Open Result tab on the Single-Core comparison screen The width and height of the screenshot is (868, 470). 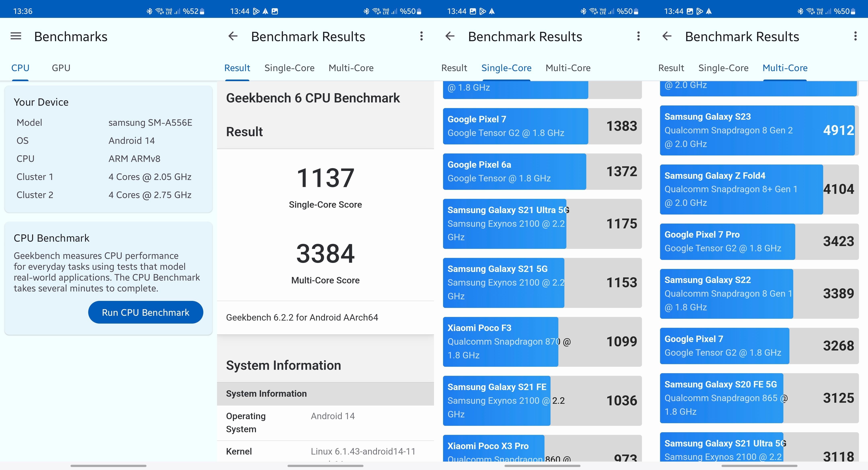(454, 68)
